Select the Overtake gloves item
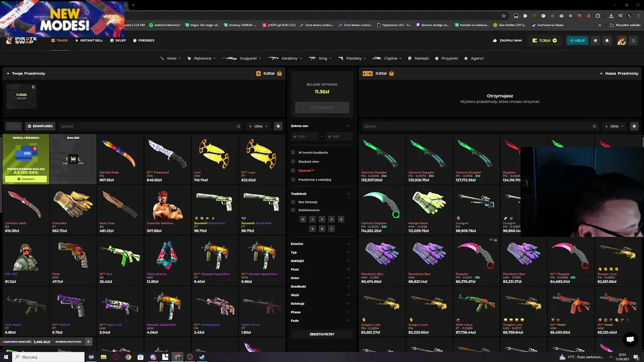 (73, 209)
